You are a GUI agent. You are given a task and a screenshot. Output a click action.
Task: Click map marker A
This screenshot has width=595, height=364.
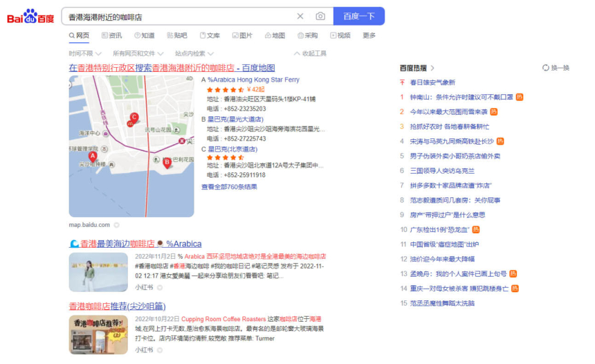point(93,156)
